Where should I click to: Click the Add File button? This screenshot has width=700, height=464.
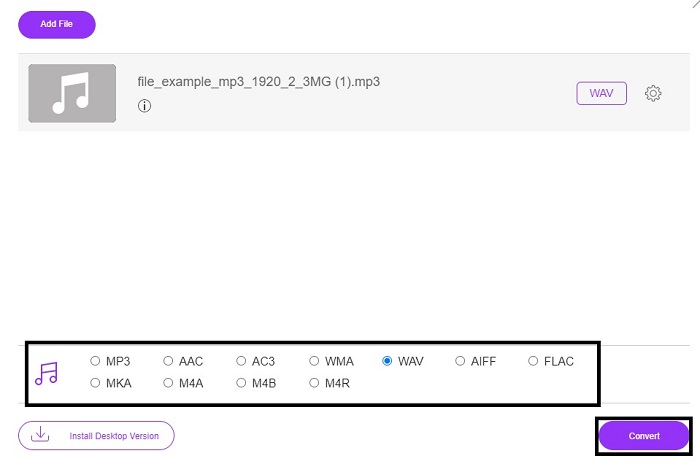click(x=57, y=25)
